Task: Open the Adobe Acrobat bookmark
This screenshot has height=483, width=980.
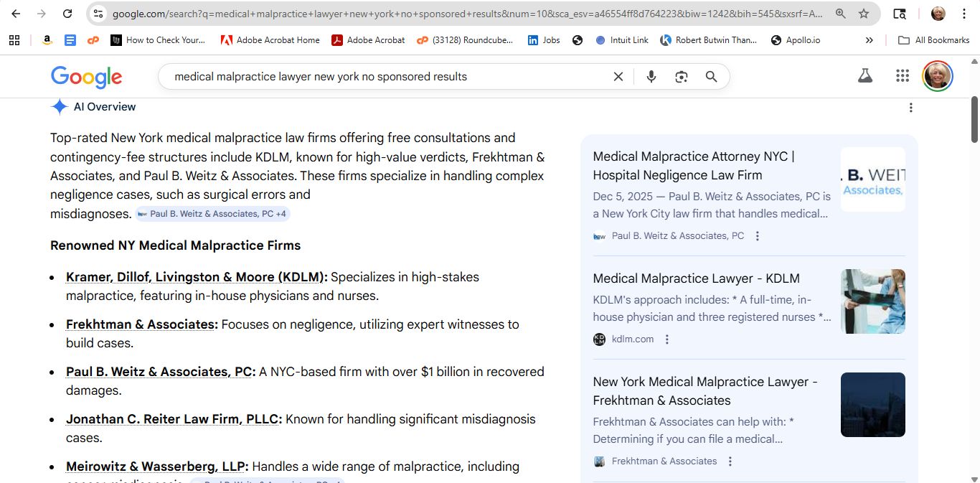Action: tap(368, 40)
